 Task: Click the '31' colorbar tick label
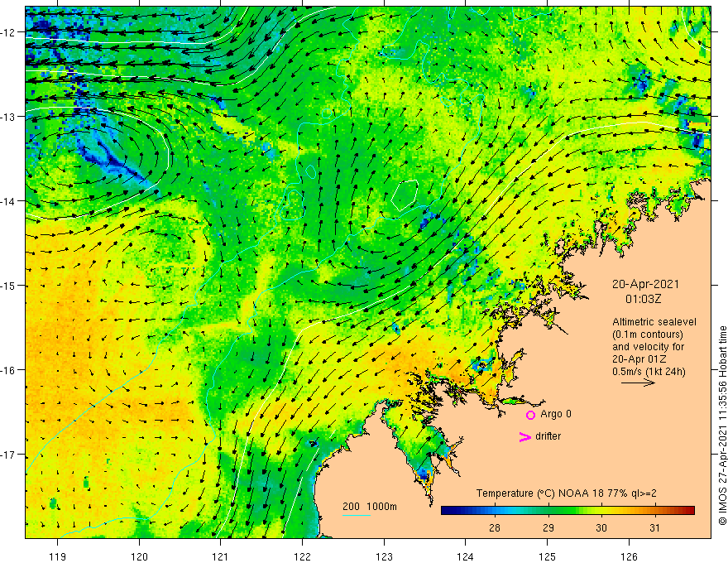[654, 527]
